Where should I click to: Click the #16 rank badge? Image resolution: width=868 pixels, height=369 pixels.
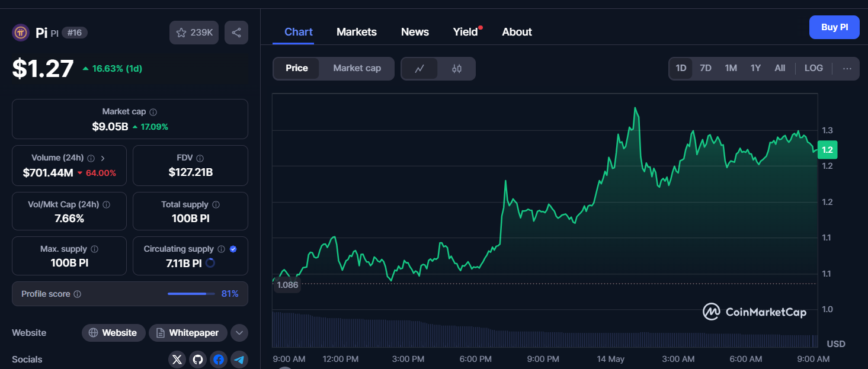[x=75, y=33]
